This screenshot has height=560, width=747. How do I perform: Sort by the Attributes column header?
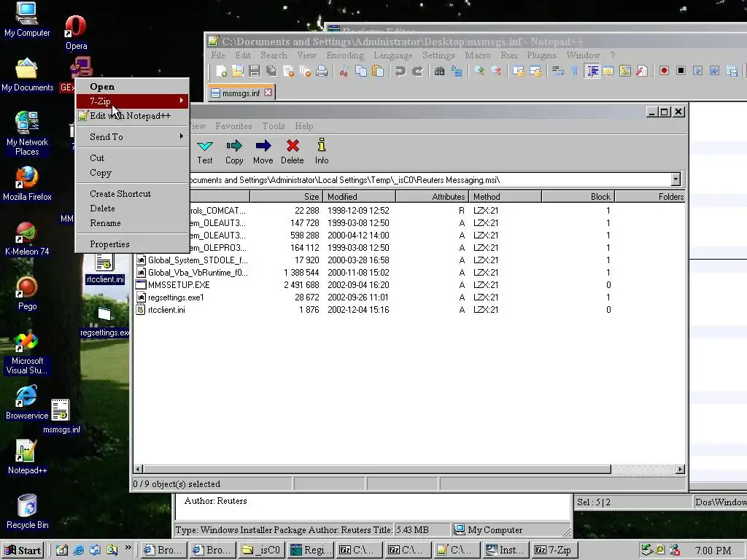(432, 197)
